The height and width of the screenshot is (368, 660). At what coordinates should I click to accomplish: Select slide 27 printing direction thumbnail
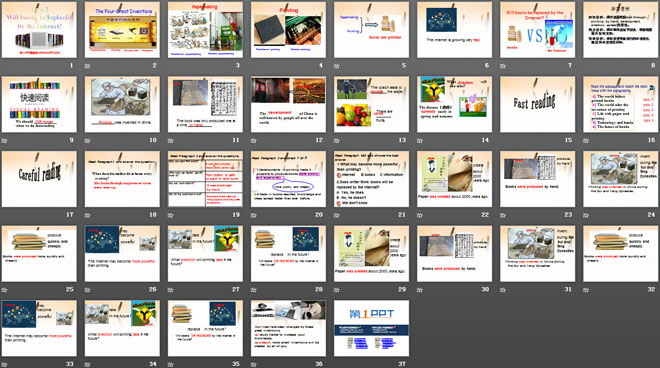pos(205,253)
